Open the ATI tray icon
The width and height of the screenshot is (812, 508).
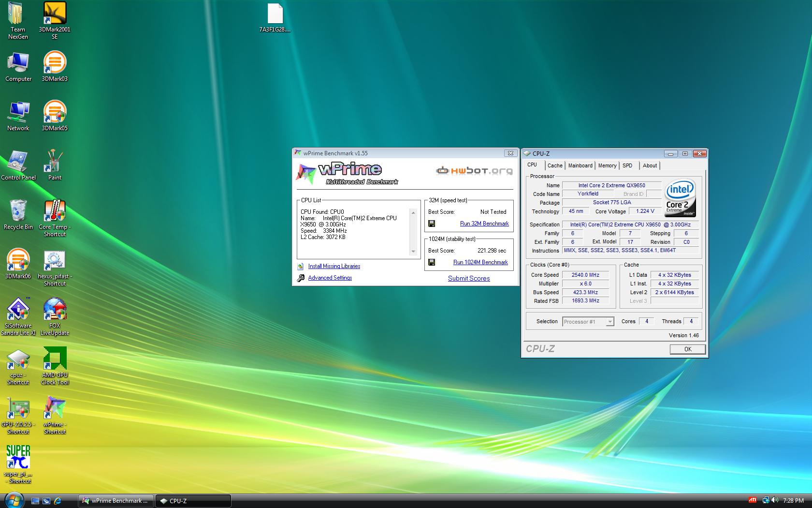pos(753,500)
